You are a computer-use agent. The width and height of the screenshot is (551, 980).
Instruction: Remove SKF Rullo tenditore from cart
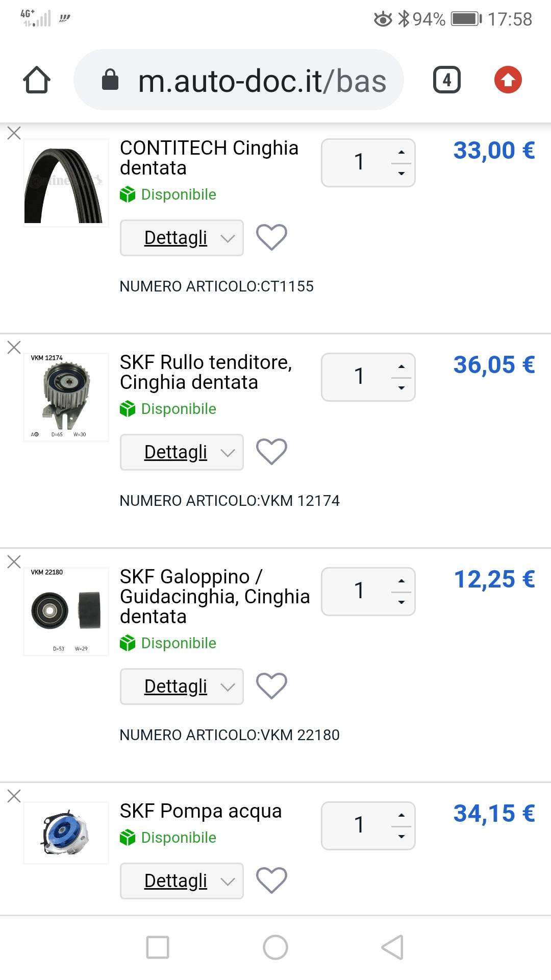(x=14, y=348)
